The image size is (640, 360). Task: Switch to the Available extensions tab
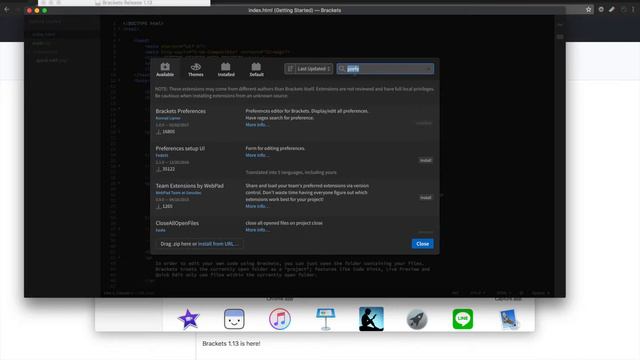click(x=165, y=69)
